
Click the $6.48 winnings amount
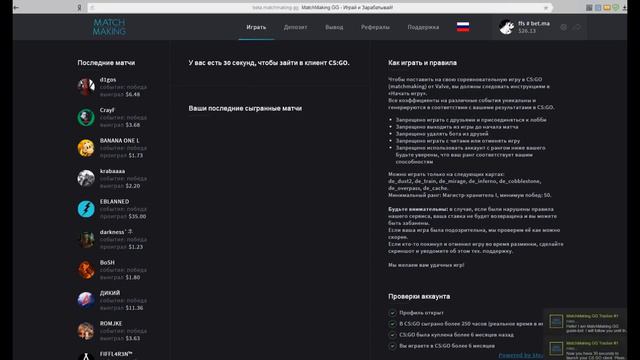[x=133, y=94]
